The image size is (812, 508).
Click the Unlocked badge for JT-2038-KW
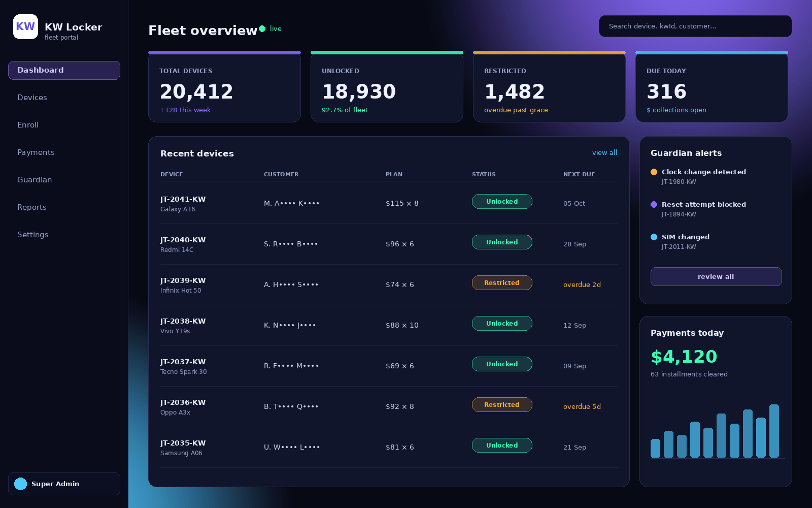pos(502,323)
